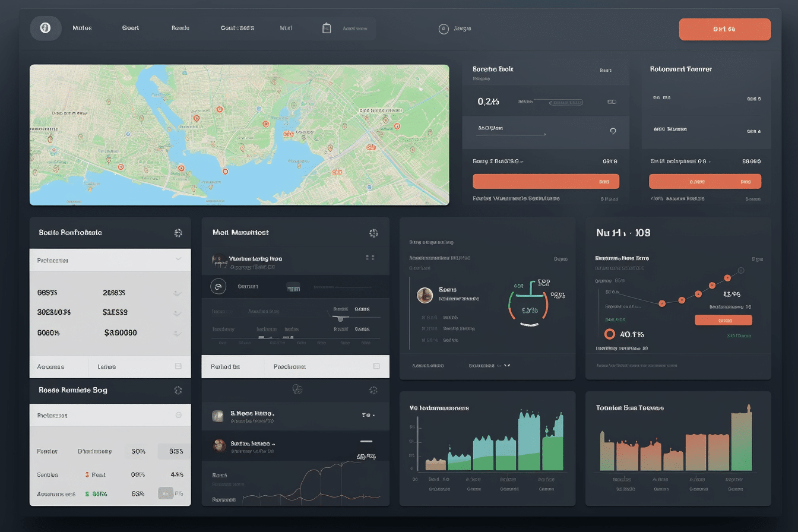
Task: Click the round avatar beside the gauge chart
Action: (425, 295)
